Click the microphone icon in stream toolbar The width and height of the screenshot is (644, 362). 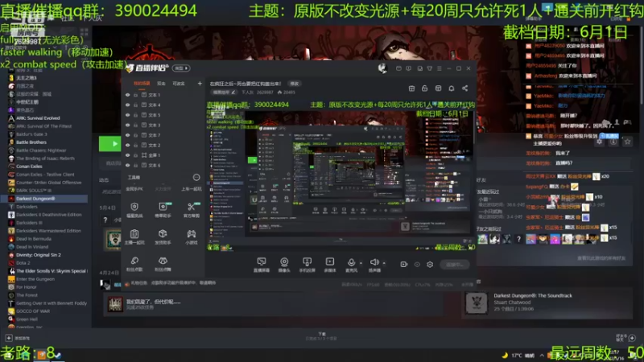[351, 262]
